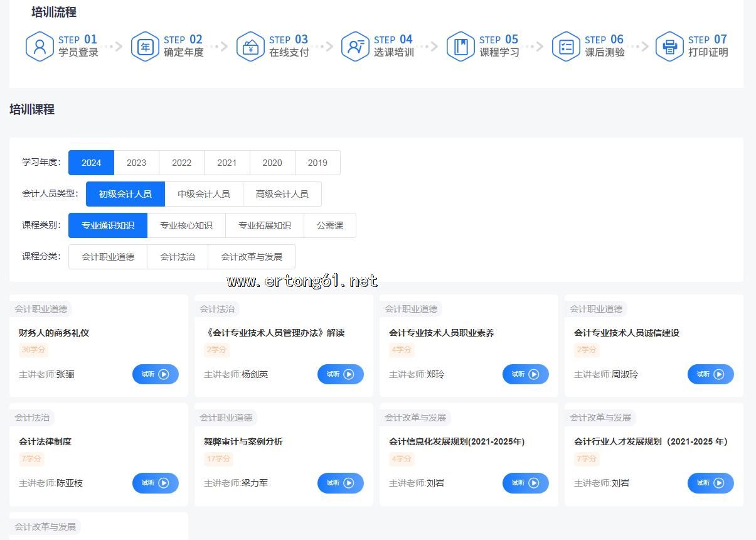
Task: Select the 2023 study year
Action: tap(136, 163)
